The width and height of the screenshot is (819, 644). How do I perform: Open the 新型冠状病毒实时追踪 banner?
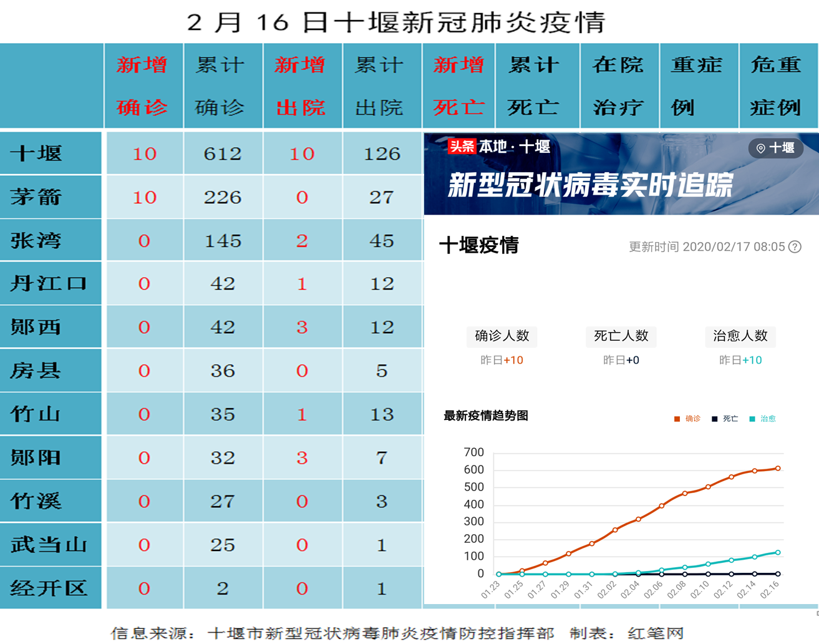[x=590, y=185]
